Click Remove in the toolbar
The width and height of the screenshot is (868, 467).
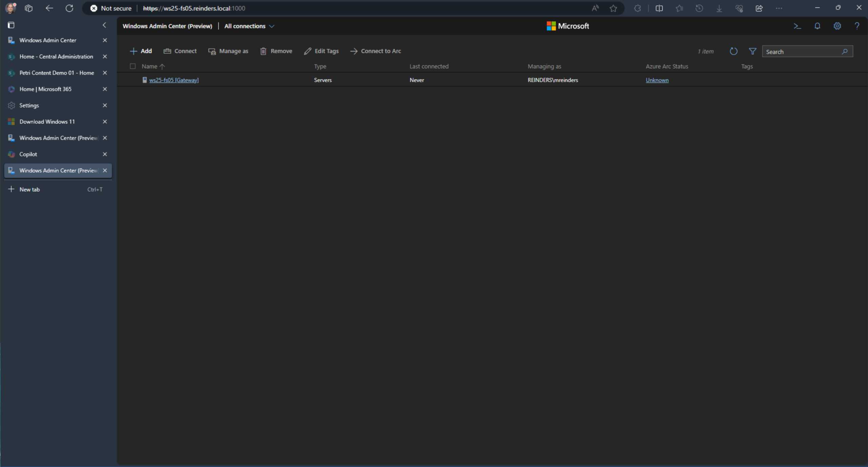tap(276, 51)
